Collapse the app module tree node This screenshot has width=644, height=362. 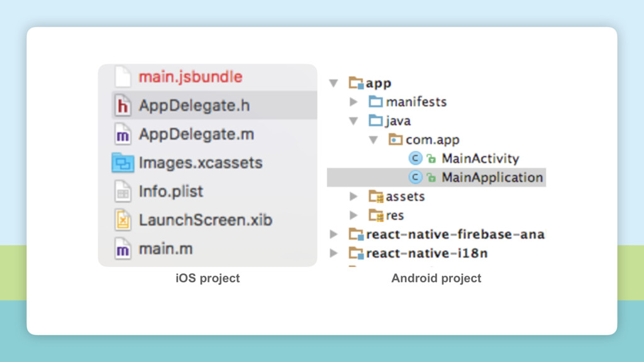[x=333, y=84]
